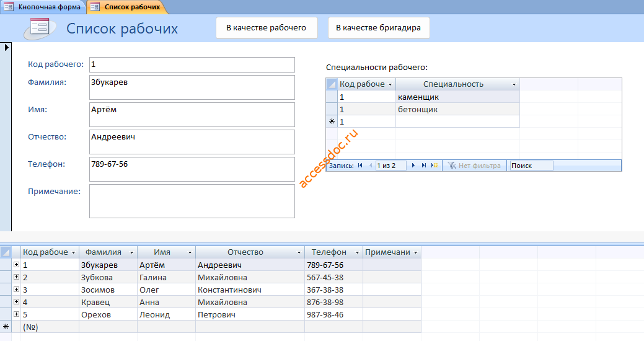The width and height of the screenshot is (644, 341).
Task: Click the Галина name cell
Action: (166, 277)
